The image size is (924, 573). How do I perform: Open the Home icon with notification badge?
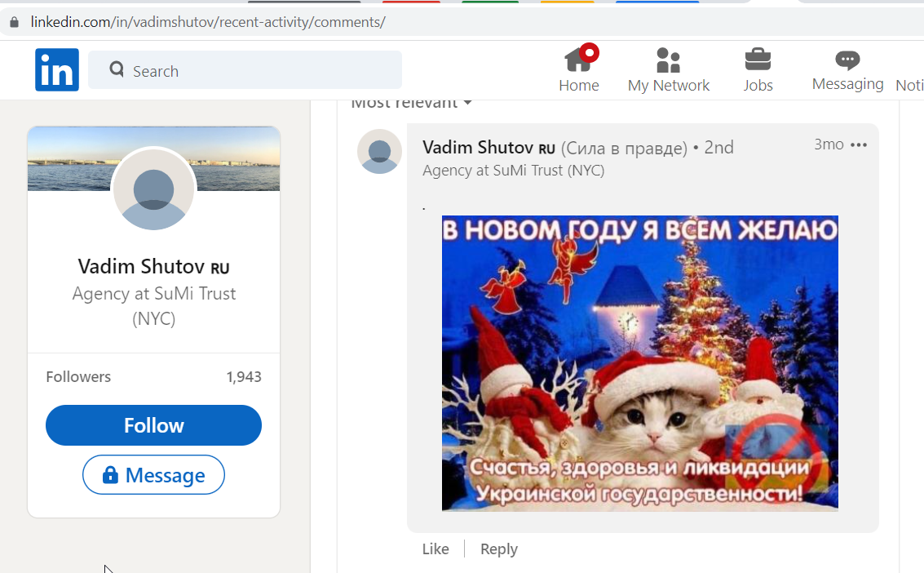click(579, 59)
